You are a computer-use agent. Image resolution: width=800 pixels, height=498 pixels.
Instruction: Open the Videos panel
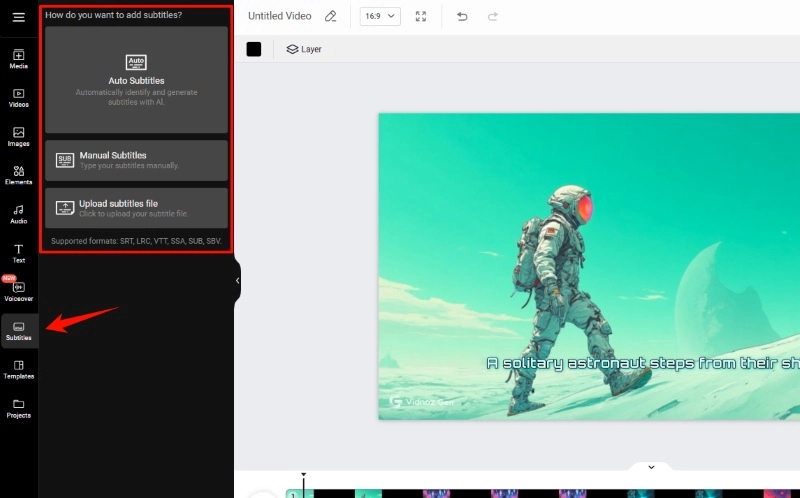18,98
